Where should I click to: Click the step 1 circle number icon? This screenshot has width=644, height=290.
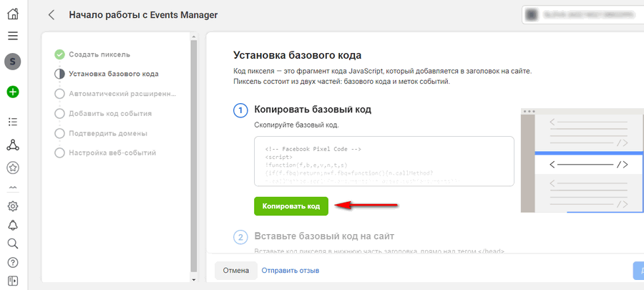pos(240,110)
